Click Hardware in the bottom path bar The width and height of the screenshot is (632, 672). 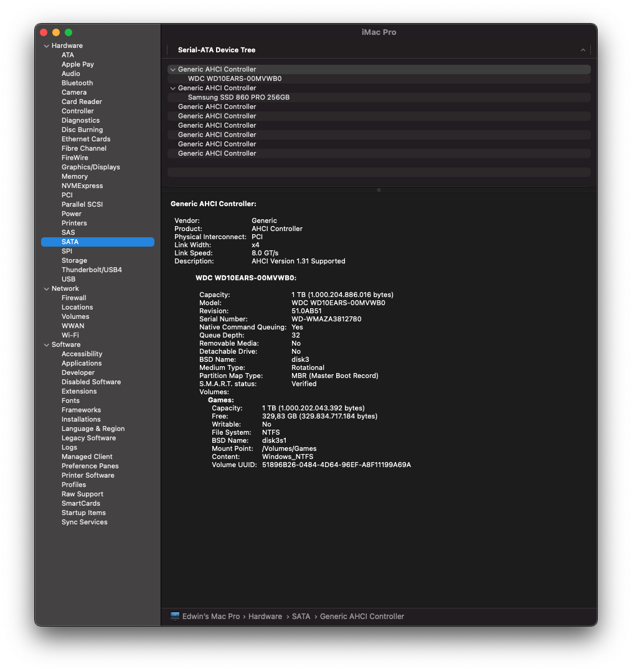(x=265, y=616)
